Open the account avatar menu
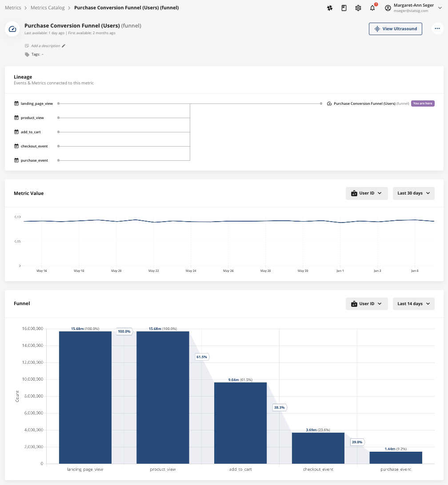Viewport: 448px width, 485px height. pyautogui.click(x=388, y=8)
